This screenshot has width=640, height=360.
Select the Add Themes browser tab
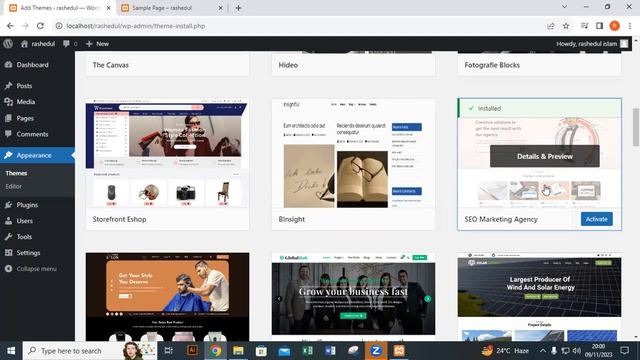[60, 8]
